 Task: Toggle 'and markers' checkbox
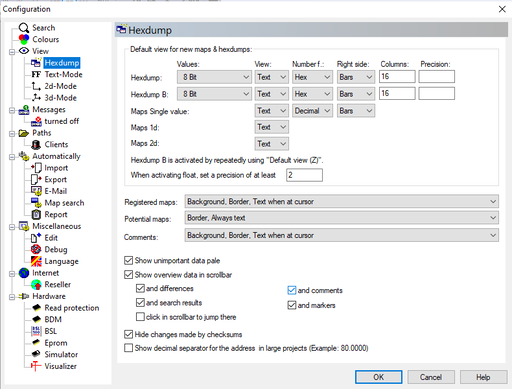[x=292, y=305]
